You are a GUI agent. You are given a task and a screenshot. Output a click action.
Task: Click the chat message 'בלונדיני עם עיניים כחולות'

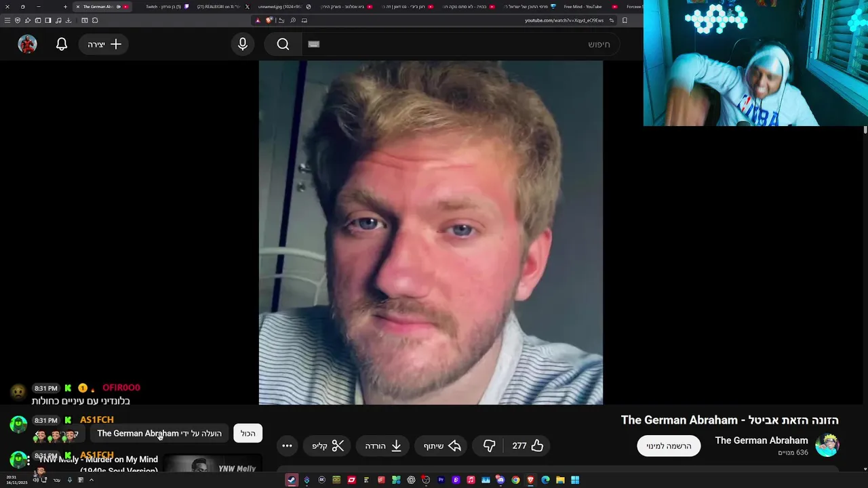coord(81,401)
